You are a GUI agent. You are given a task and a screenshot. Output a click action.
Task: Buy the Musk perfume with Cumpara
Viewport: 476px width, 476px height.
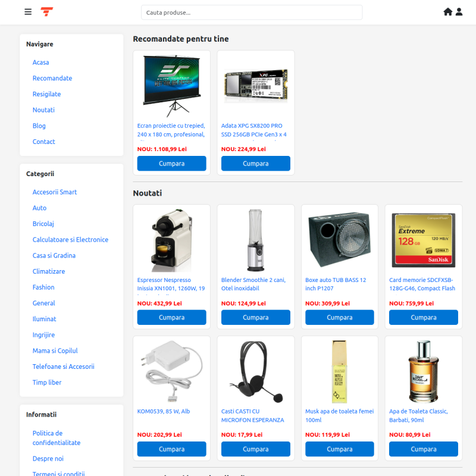(339, 449)
